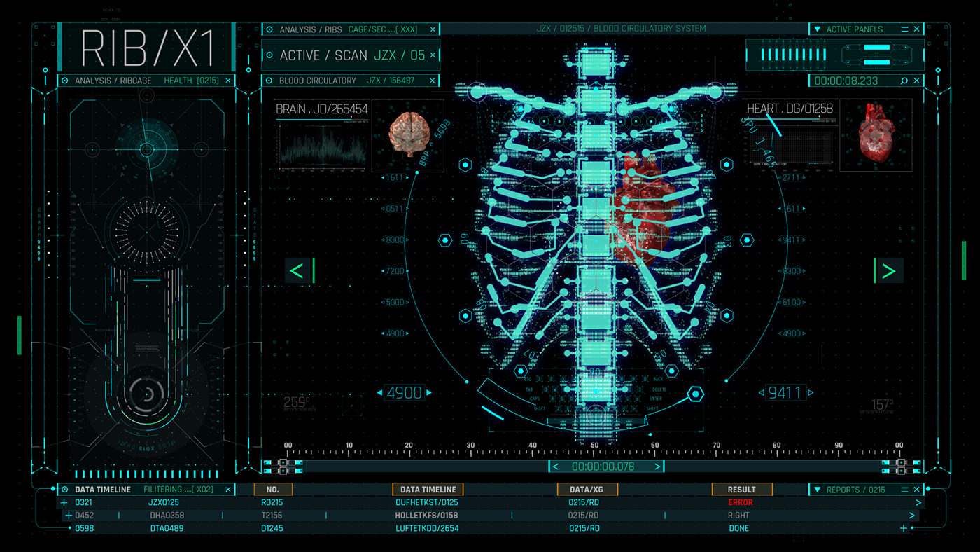Open the RIGHT row details chevron

pyautogui.click(x=911, y=516)
